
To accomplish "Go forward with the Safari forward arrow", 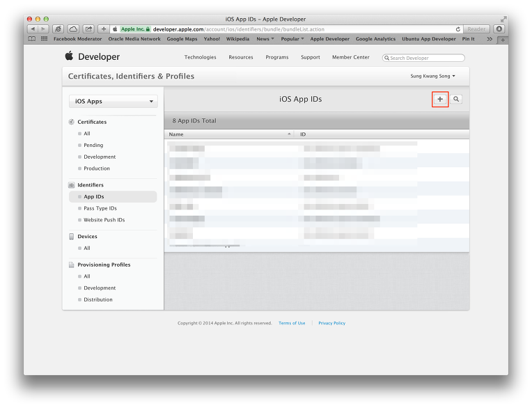I will coord(43,29).
